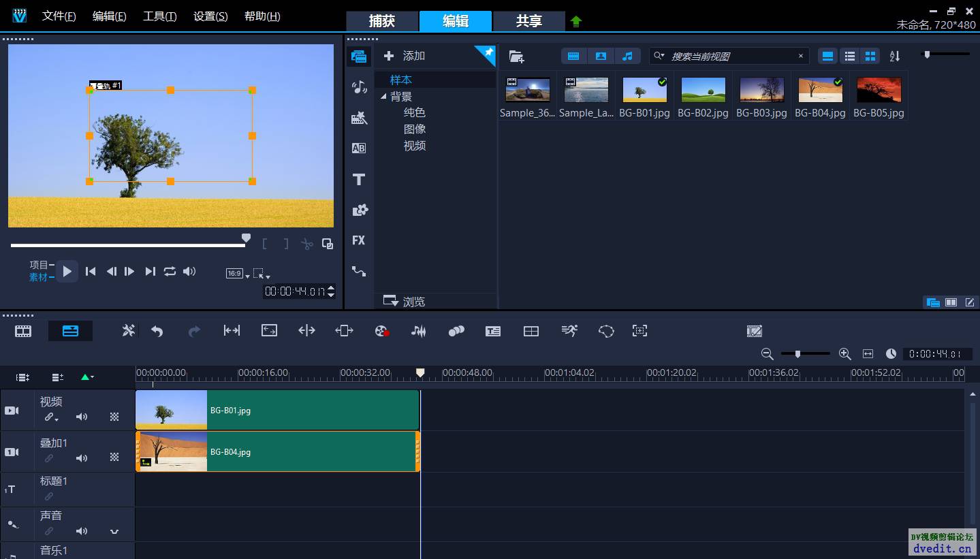The width and height of the screenshot is (980, 559).
Task: Zoom in the timeline with plus magnifier
Action: 845,354
